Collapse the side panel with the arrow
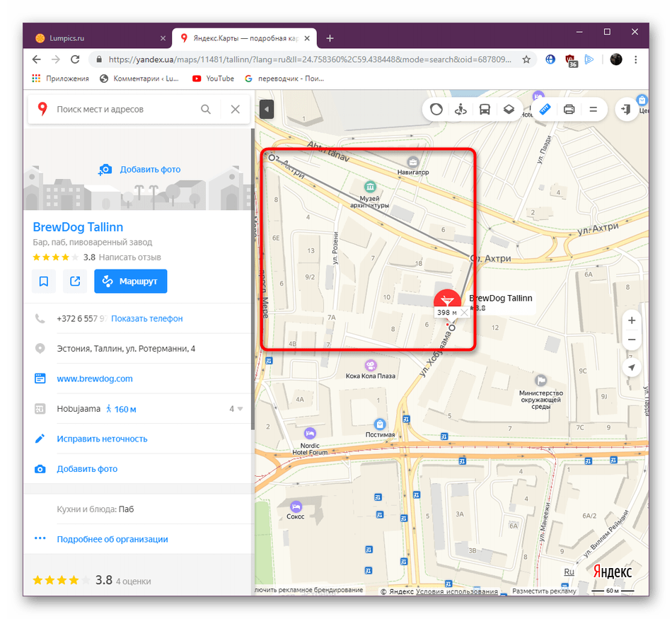This screenshot has width=672, height=619. click(267, 110)
